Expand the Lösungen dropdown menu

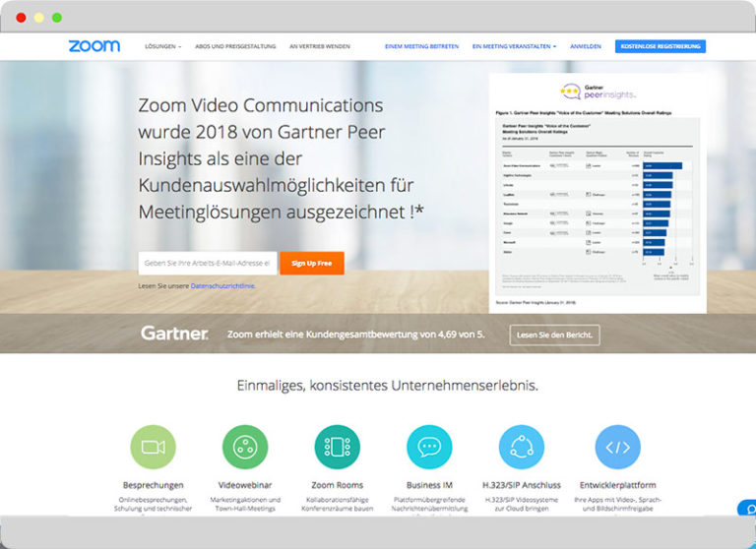(x=163, y=47)
